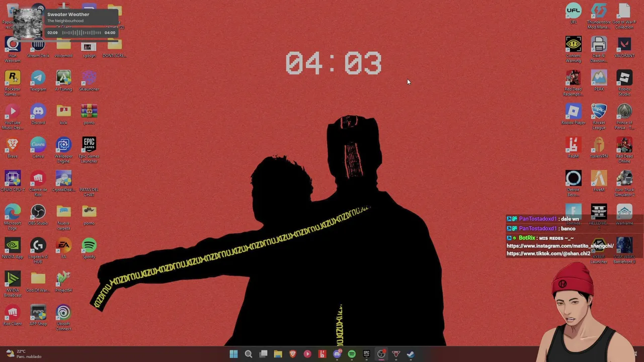Image resolution: width=644 pixels, height=362 pixels.
Task: Open the Wallpaper Engine desktop shortcut
Action: (63, 150)
